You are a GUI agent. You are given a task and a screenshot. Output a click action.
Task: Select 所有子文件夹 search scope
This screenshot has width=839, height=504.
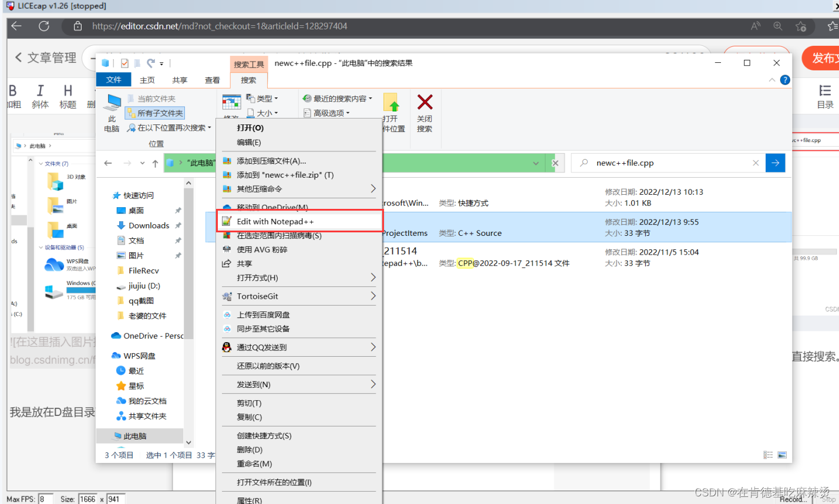click(155, 113)
